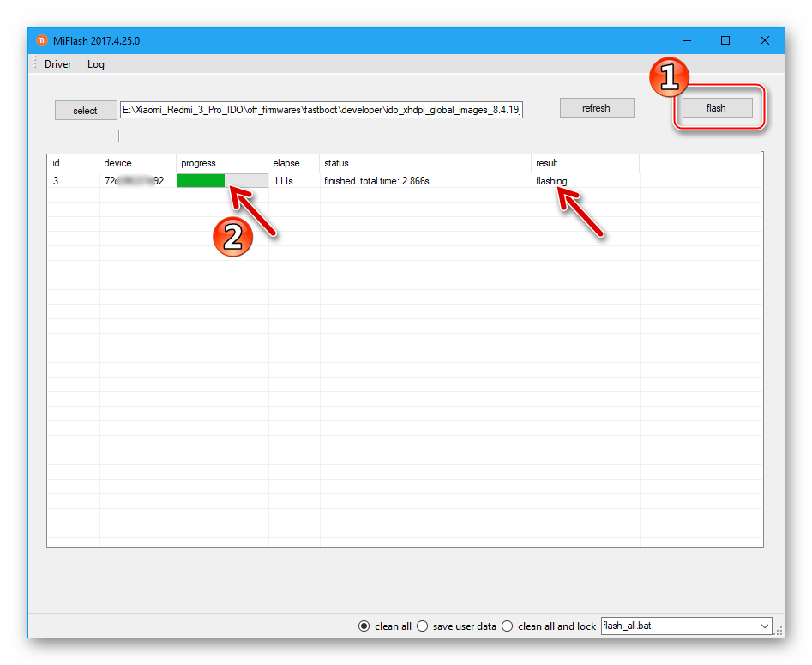
Task: Select the device serial cell starting with 72
Action: [x=134, y=181]
